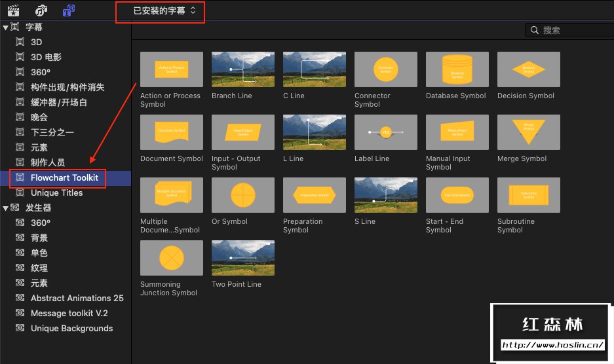
Task: Select the Start - End Symbol thumbnail
Action: point(457,195)
